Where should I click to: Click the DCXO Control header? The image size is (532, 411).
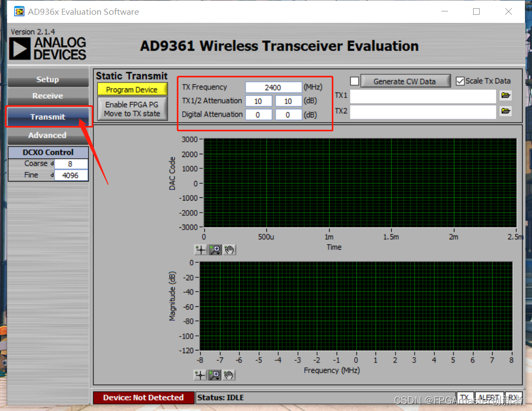tap(48, 152)
